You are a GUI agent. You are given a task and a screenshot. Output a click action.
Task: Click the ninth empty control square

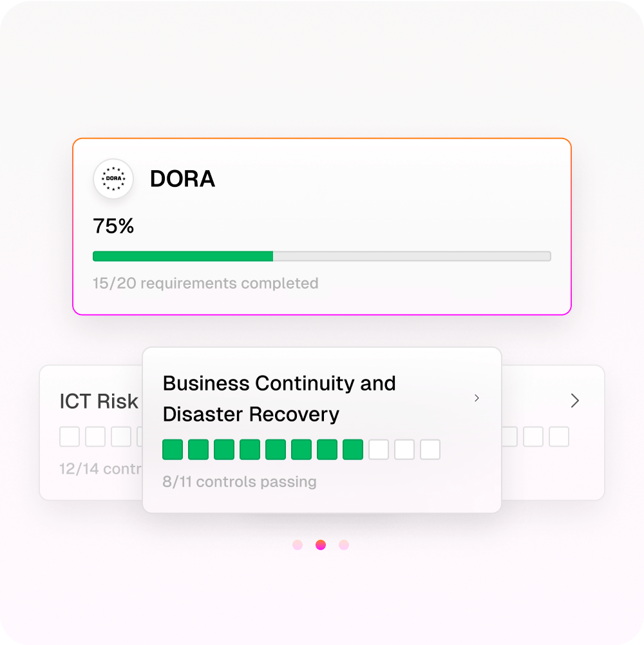tap(379, 449)
